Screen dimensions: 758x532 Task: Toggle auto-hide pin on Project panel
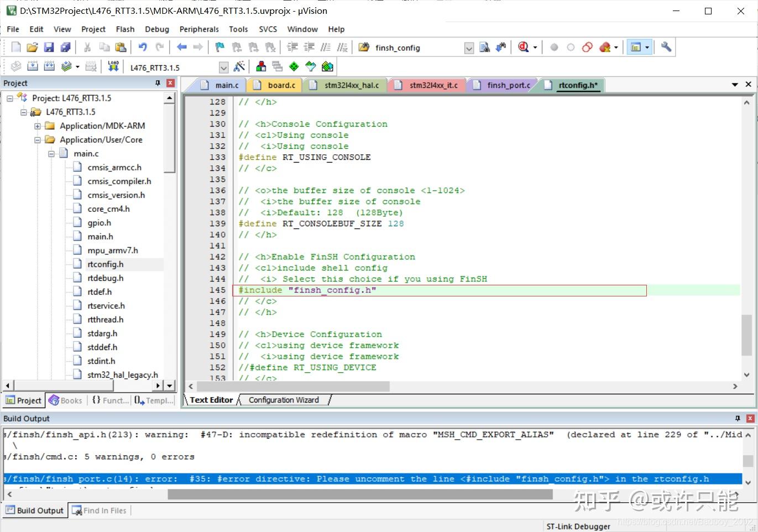158,83
